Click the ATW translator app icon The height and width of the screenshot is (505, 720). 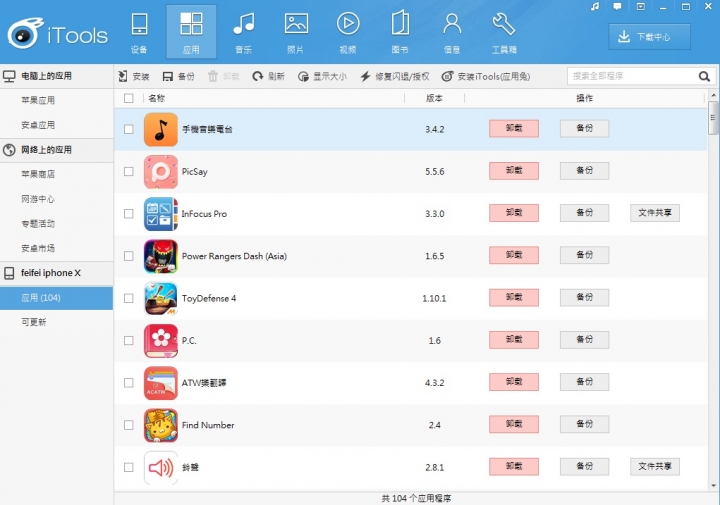(161, 383)
